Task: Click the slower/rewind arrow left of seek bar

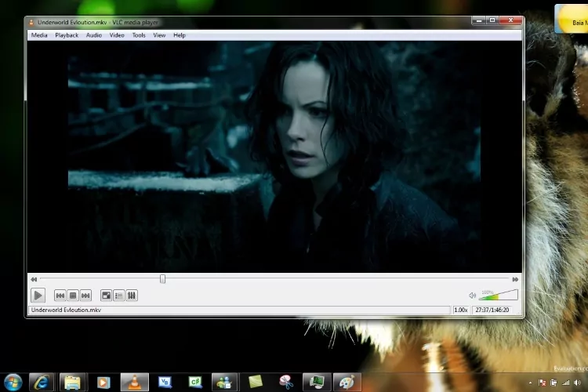Action: pyautogui.click(x=34, y=279)
